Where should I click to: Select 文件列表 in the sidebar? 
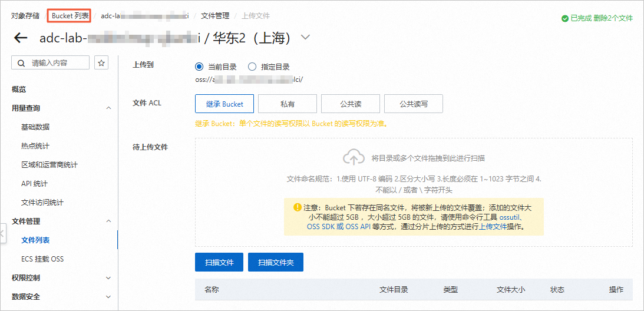coord(35,240)
